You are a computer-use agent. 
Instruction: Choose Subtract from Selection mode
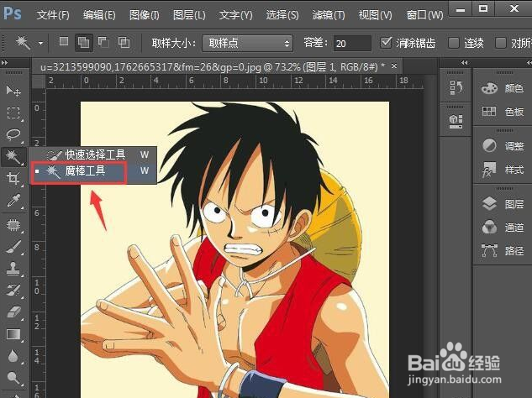(103, 42)
